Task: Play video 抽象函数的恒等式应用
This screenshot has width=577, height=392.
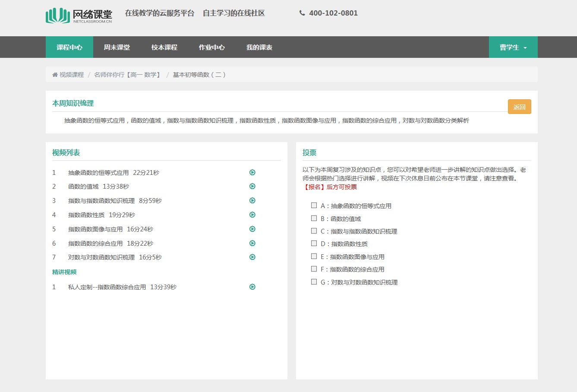Action: click(252, 173)
